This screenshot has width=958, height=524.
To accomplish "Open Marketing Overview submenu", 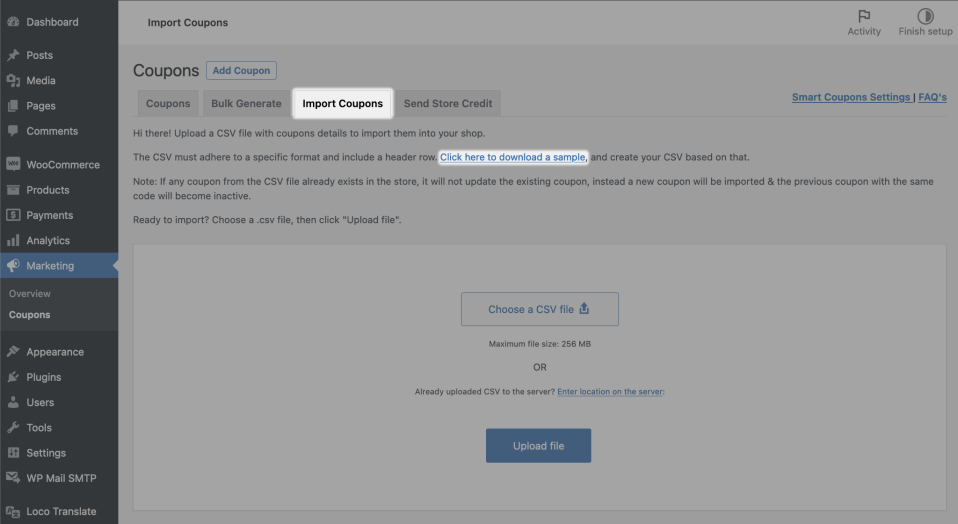I will coord(29,293).
